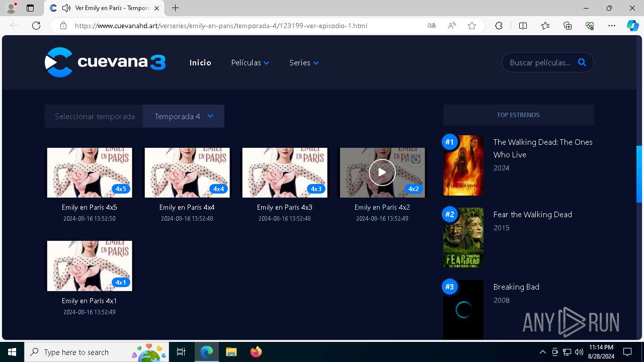Click Emily en París 4x1 thumbnail
Screen dimensions: 644x362
tap(90, 266)
